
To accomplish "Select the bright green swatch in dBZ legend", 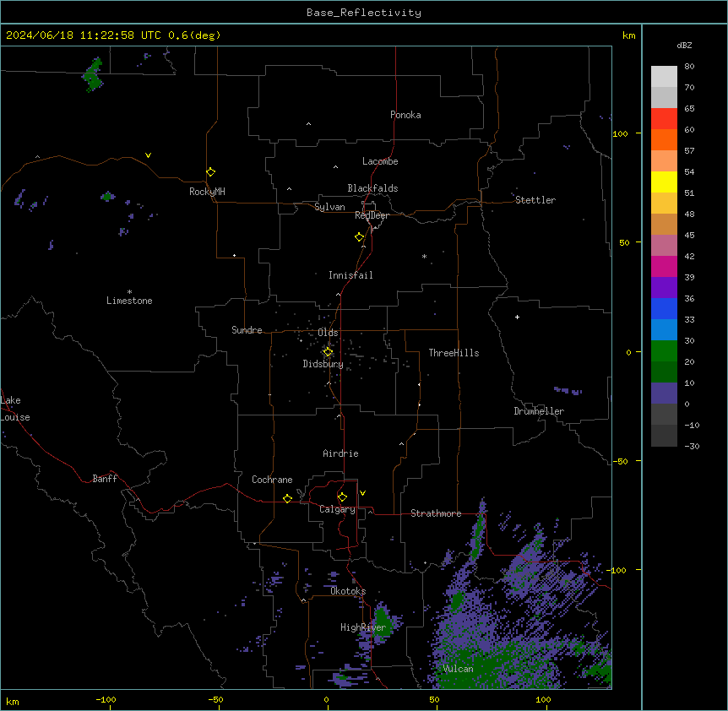I will pyautogui.click(x=664, y=351).
